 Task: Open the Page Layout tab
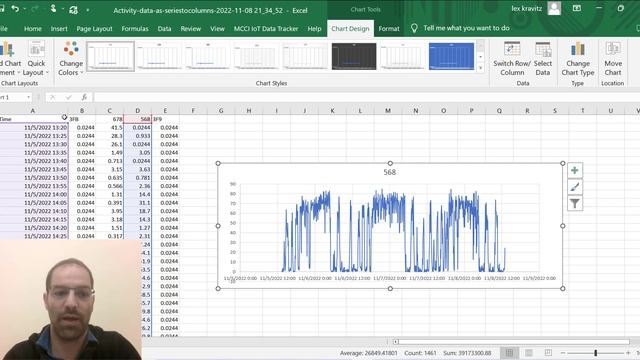tap(94, 29)
